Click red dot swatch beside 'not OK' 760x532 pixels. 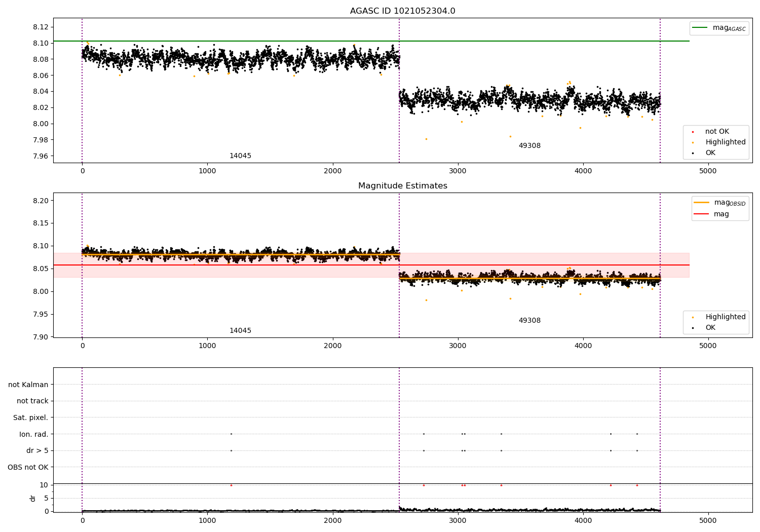pyautogui.click(x=693, y=132)
